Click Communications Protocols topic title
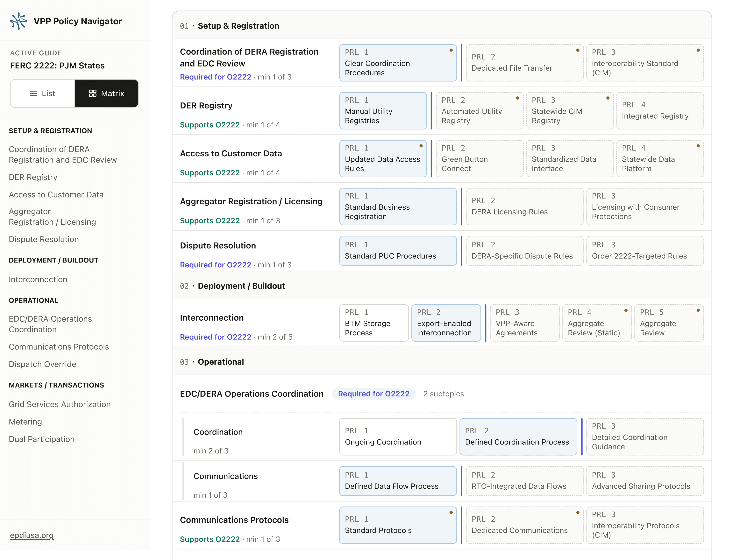This screenshot has width=747, height=560. [234, 520]
